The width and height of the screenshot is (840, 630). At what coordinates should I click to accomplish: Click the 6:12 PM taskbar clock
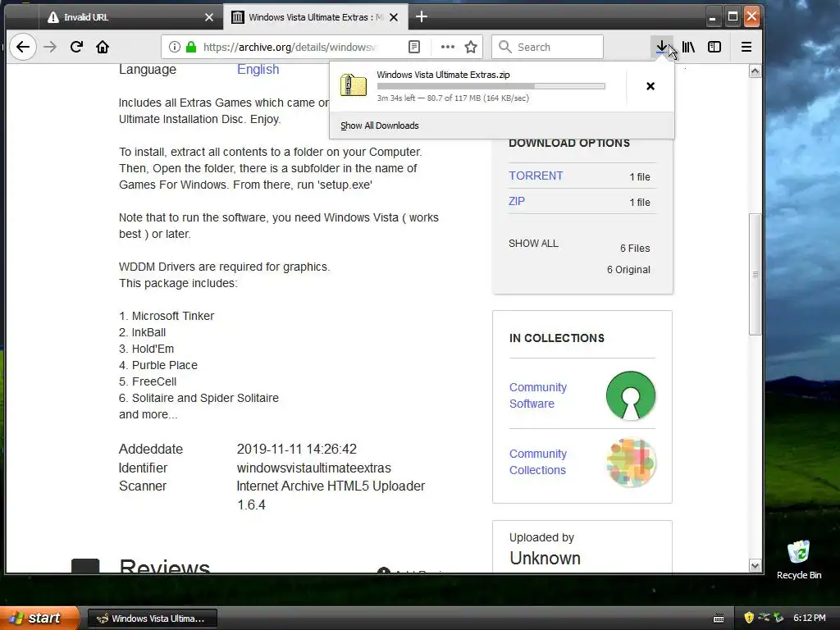(x=809, y=618)
